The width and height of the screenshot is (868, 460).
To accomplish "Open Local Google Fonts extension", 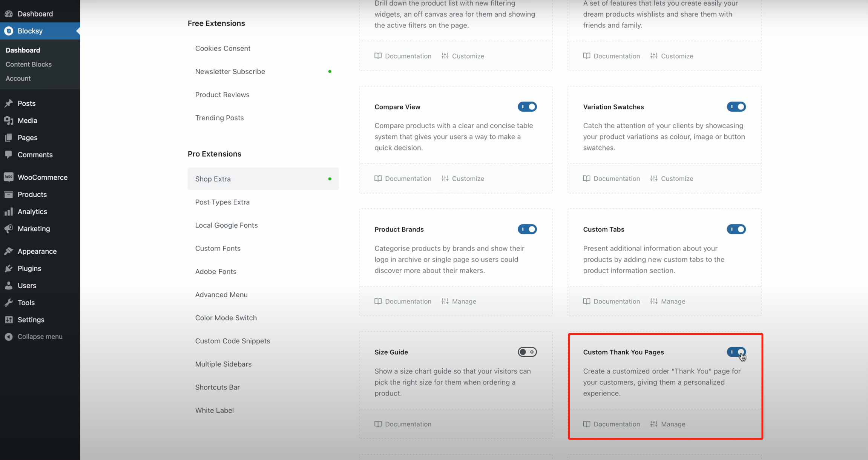I will [226, 225].
